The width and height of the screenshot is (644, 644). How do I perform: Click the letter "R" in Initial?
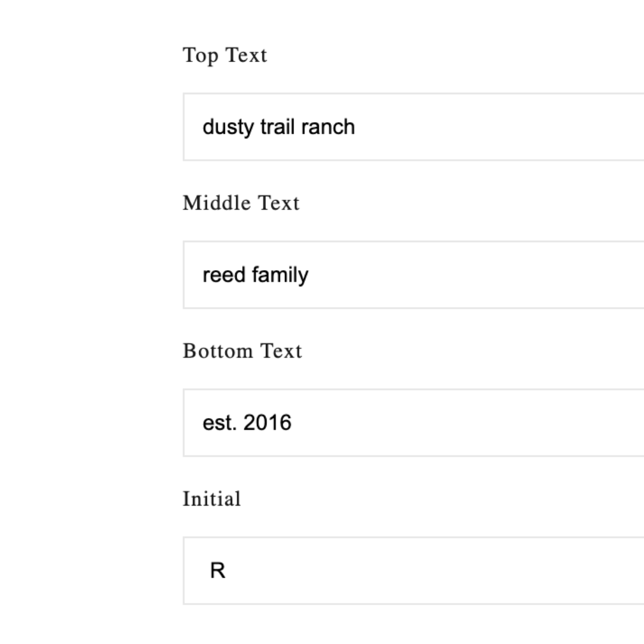218,571
